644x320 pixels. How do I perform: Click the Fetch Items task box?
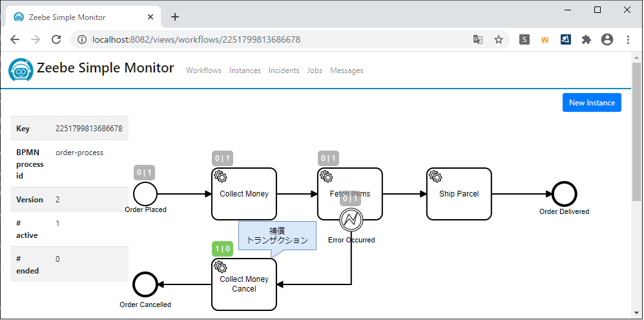click(x=350, y=194)
